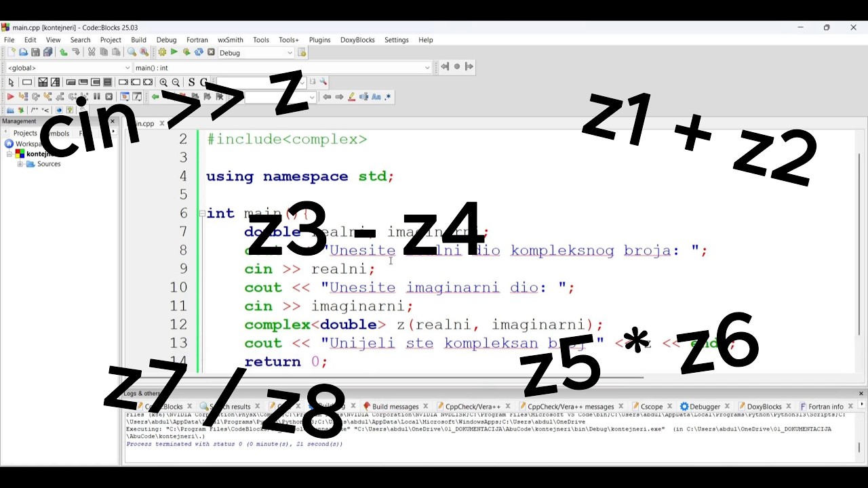Open main() : int function dropdown
Viewport: 868px width, 488px height.
click(x=282, y=68)
